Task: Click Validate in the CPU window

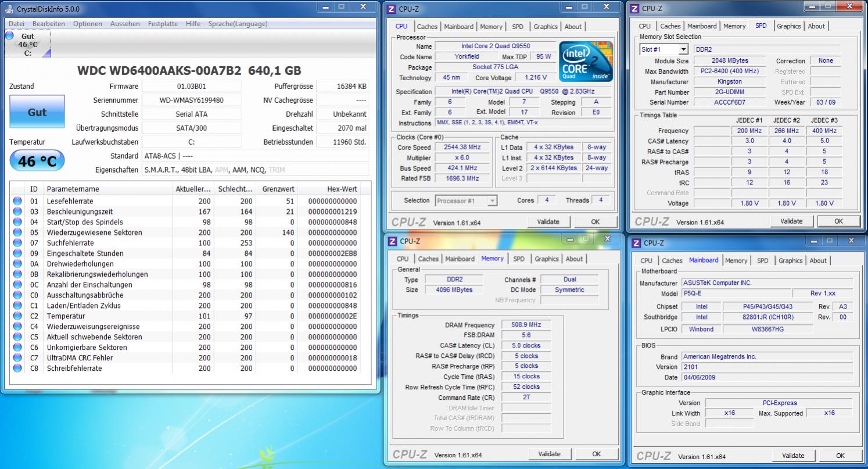Action: tap(548, 221)
